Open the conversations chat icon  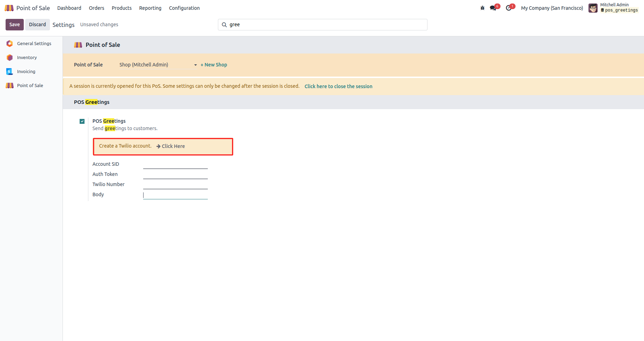(493, 8)
